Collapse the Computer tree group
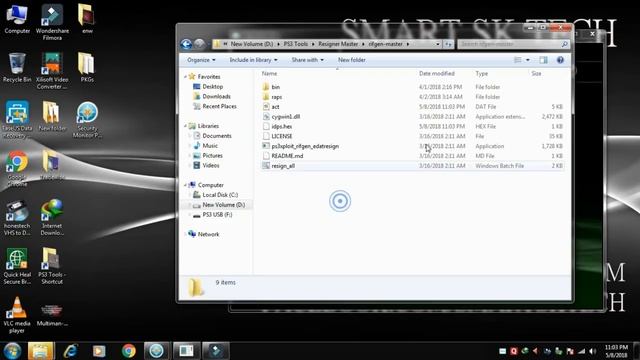Screen dimensions: 640x360 click(x=185, y=185)
